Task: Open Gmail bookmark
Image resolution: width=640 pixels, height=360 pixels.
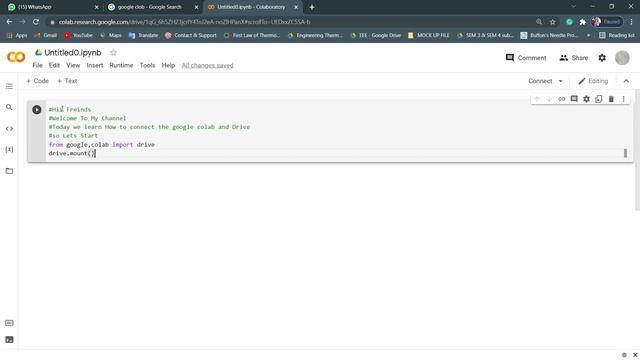Action: pyautogui.click(x=46, y=36)
